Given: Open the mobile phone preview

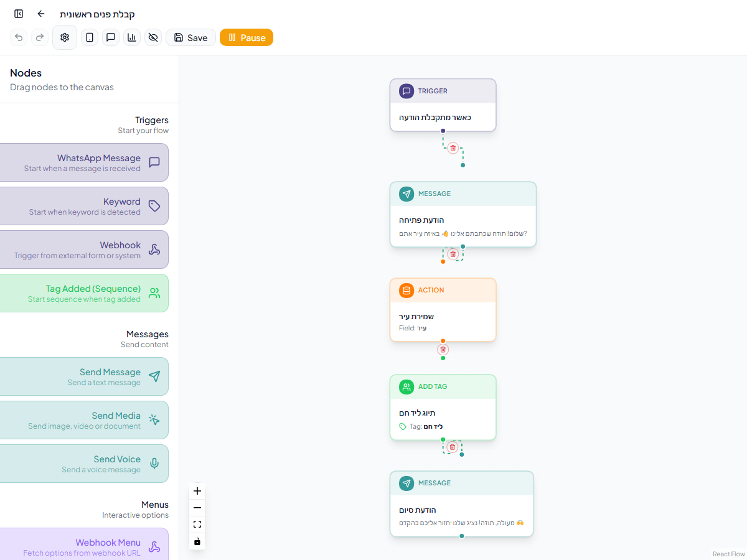Looking at the screenshot, I should click(90, 37).
